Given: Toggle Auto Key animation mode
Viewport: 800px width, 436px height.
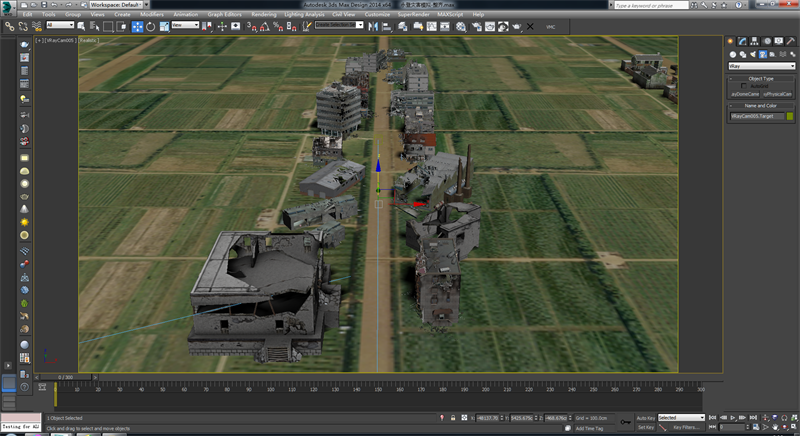Looking at the screenshot, I should [x=645, y=417].
